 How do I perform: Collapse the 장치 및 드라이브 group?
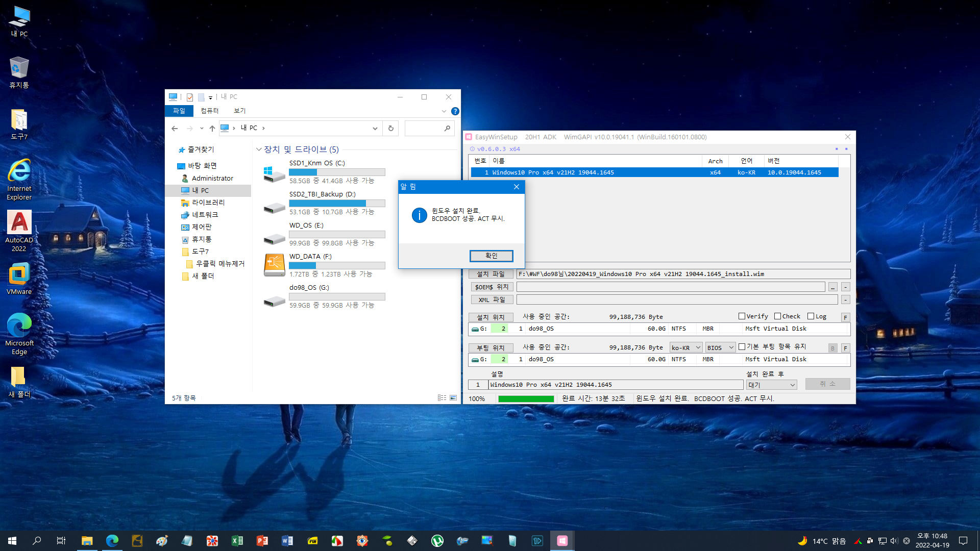(259, 149)
